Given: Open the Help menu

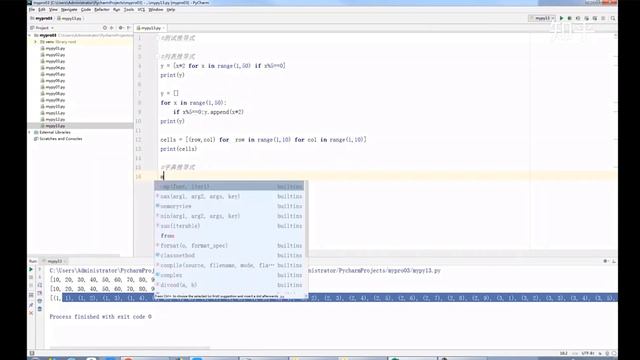Looking at the screenshot, I should (x=171, y=9).
